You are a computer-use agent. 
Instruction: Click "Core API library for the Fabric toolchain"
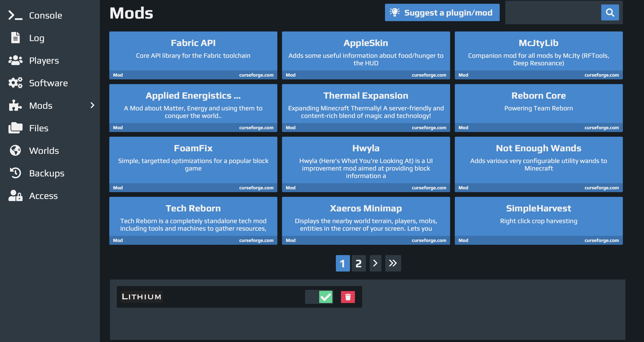pyautogui.click(x=193, y=55)
